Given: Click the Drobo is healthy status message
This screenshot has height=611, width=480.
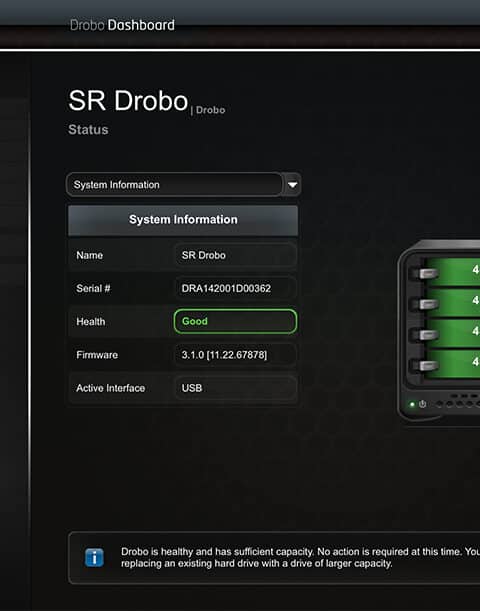Looking at the screenshot, I should pos(300,558).
